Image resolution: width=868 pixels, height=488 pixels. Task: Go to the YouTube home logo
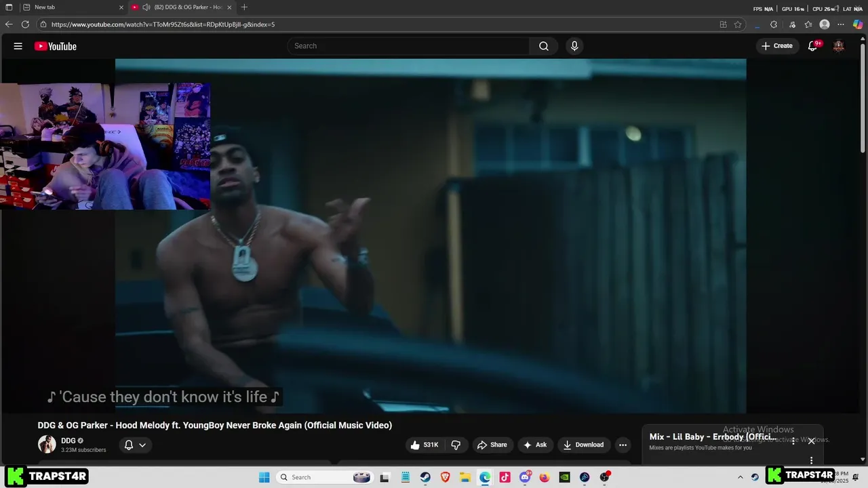click(56, 46)
